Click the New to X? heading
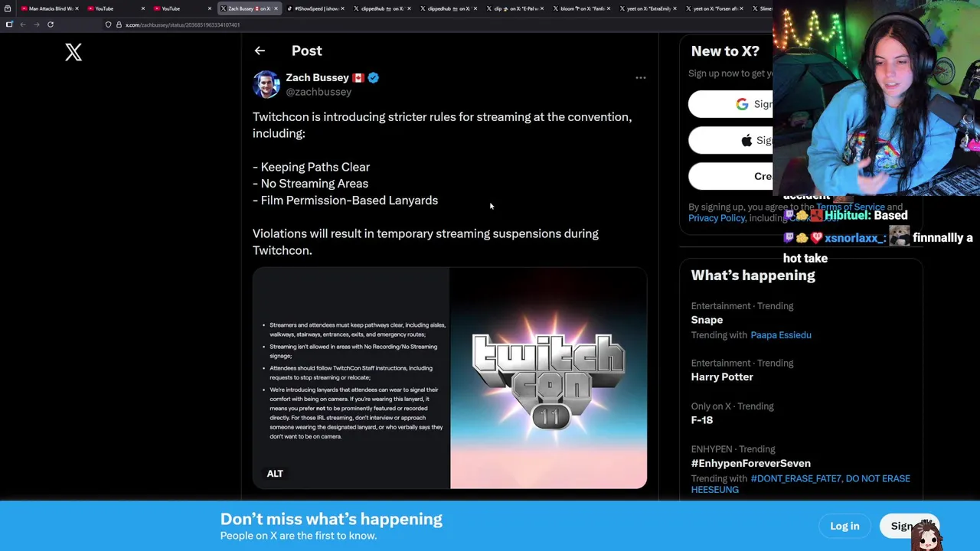The height and width of the screenshot is (551, 980). click(725, 51)
